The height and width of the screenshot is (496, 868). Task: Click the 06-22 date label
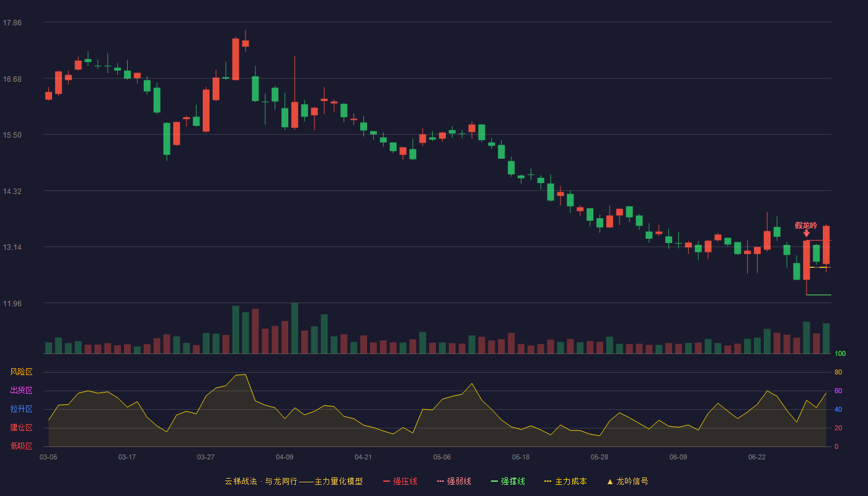[757, 457]
